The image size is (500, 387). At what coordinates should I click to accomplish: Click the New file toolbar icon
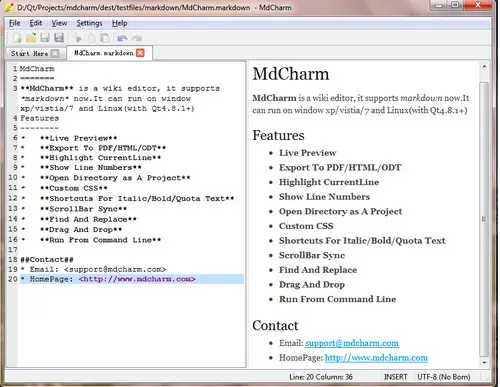click(17, 38)
